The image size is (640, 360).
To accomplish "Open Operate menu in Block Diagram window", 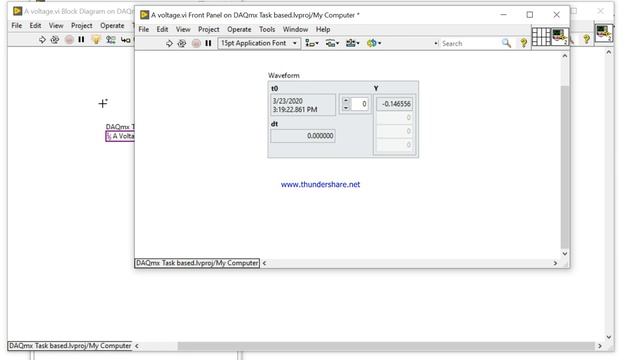I will tap(112, 25).
